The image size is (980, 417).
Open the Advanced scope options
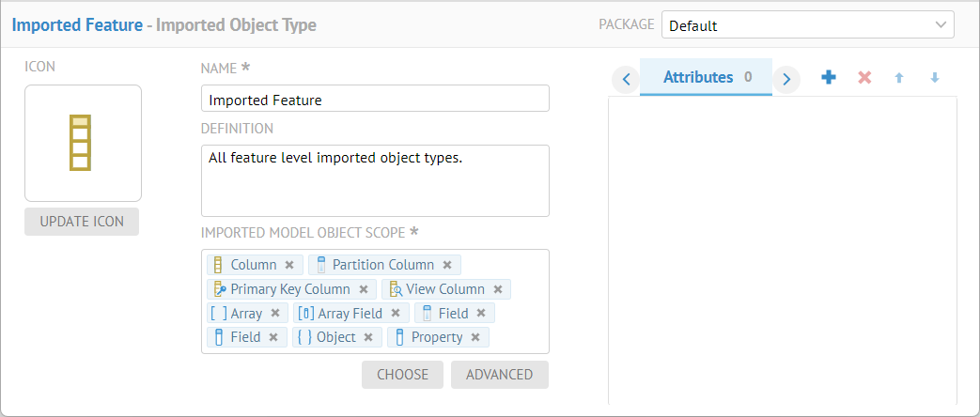499,375
